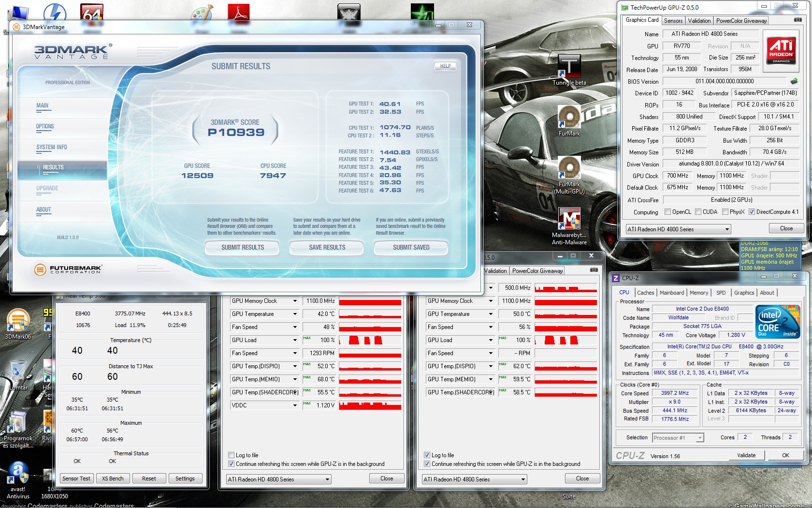Open the GPU selector dropdown in the GPU-Z Graphics Card window
Screen dimensions: 812x508
(678, 229)
